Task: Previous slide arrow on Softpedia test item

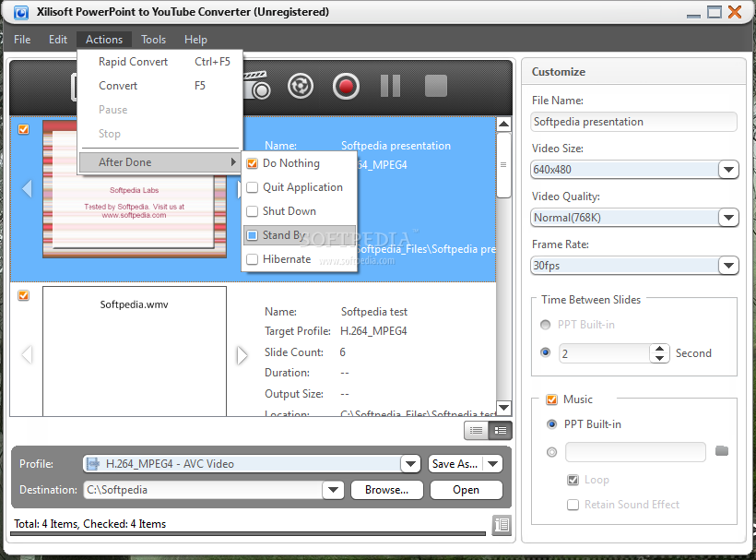Action: pos(27,354)
